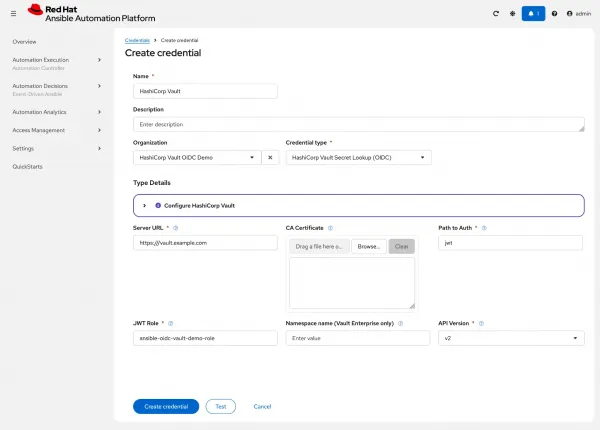Screen dimensions: 600x430
Task: Refresh the page with the reload icon
Action: click(496, 14)
